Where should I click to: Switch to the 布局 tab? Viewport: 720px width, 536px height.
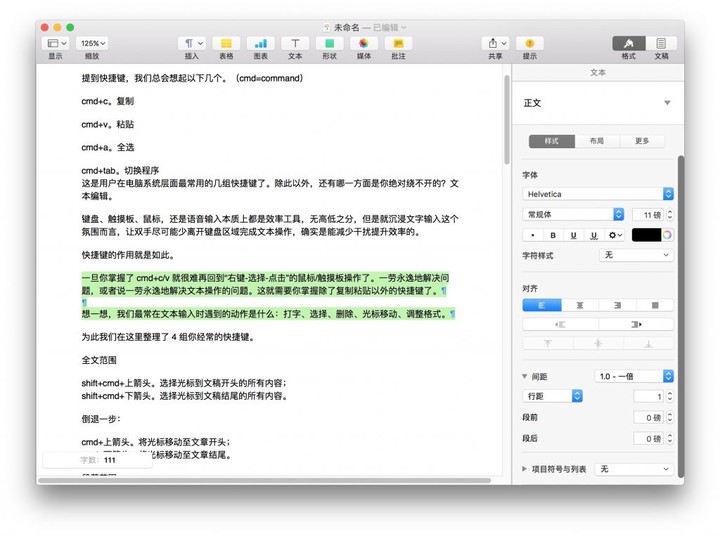[x=596, y=141]
